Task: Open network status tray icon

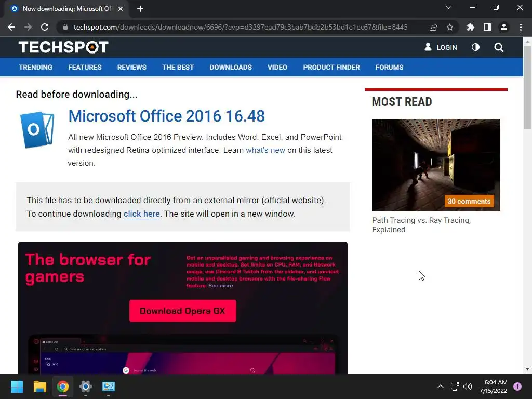Action: point(455,387)
